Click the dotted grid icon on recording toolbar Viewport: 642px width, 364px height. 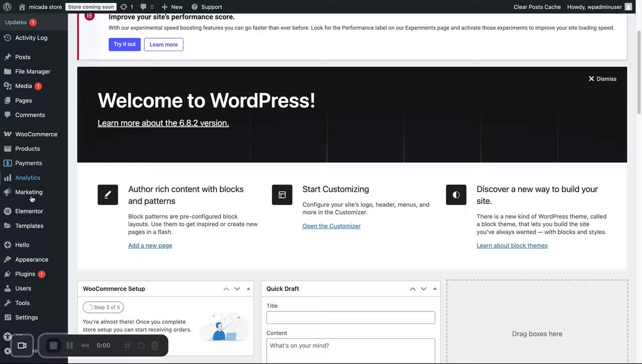[127, 345]
